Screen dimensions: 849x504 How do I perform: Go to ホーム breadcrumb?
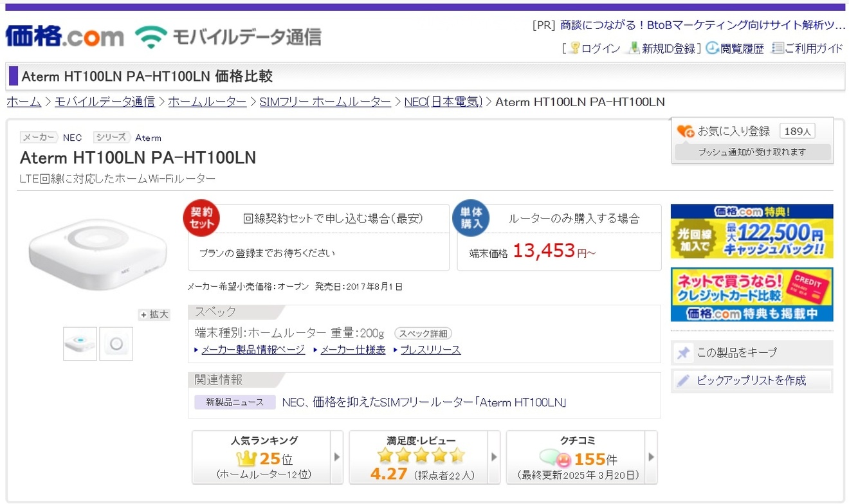[24, 102]
